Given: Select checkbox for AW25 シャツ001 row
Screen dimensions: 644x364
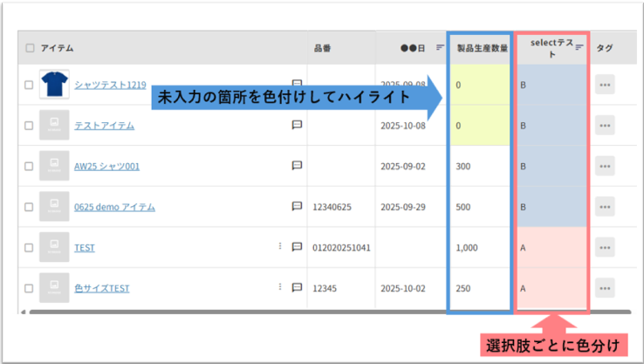Looking at the screenshot, I should click(29, 166).
